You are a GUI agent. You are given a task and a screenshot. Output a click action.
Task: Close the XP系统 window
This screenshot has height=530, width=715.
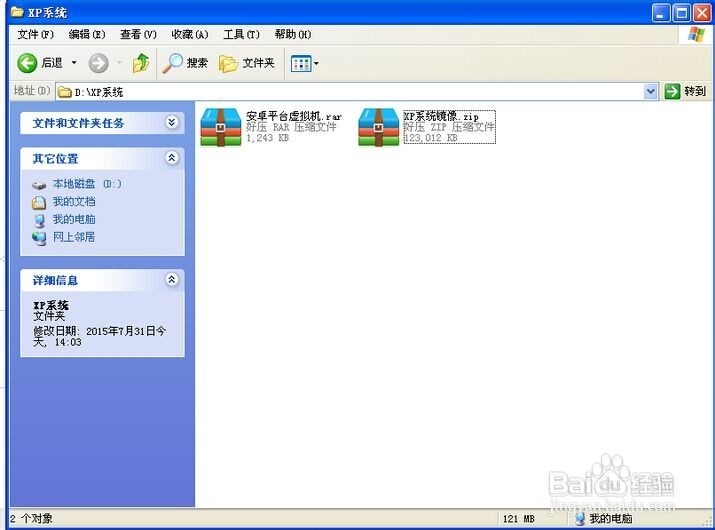702,13
